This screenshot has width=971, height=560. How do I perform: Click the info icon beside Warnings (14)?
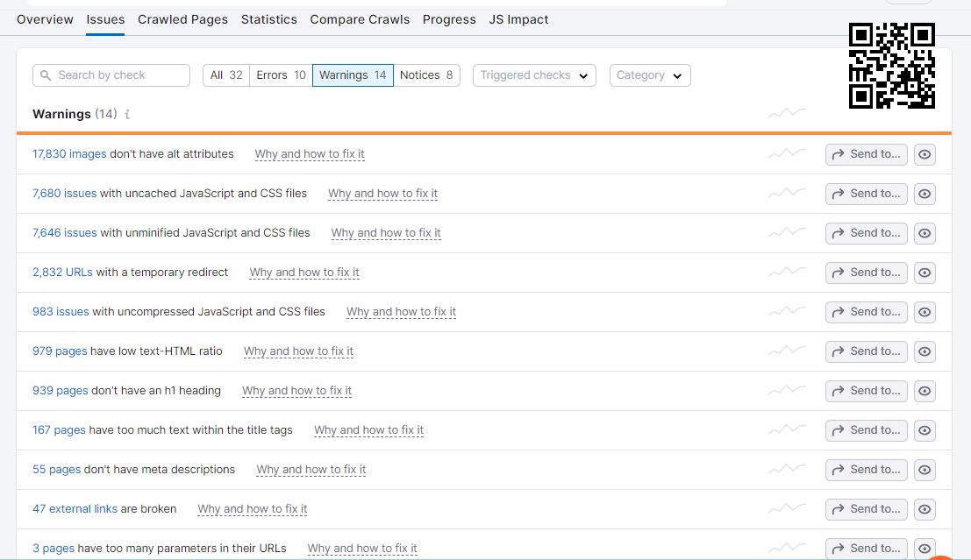[x=128, y=115]
